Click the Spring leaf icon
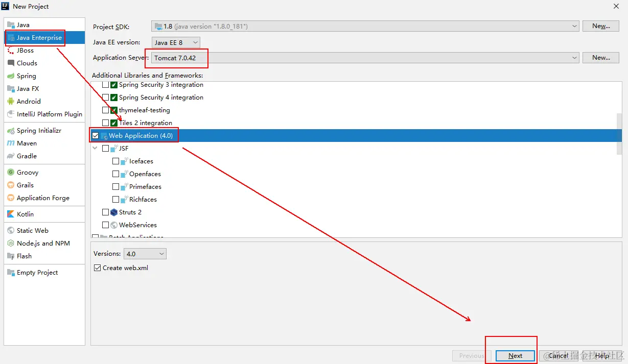 [11, 76]
